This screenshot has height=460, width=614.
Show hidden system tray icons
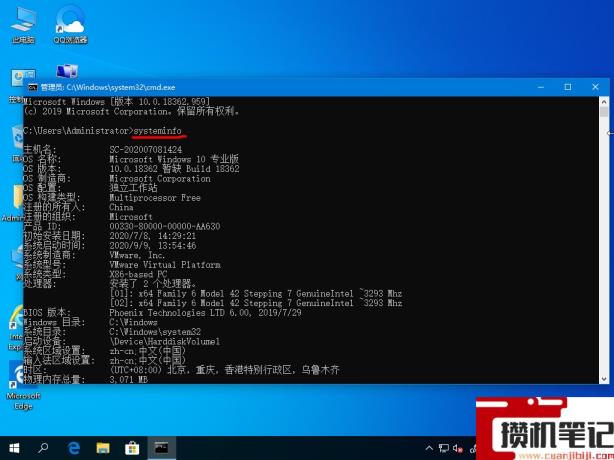[429, 448]
